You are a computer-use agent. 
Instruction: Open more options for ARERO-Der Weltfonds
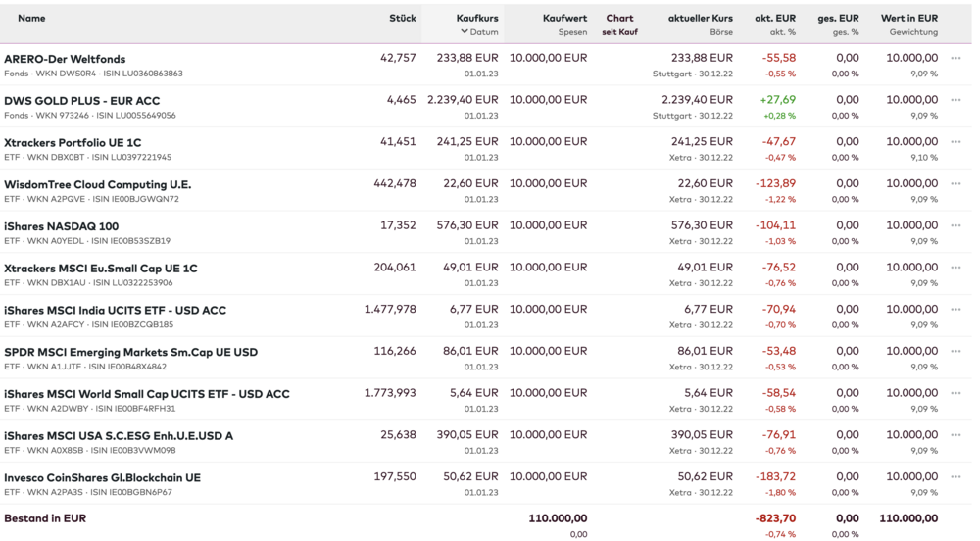pos(955,58)
